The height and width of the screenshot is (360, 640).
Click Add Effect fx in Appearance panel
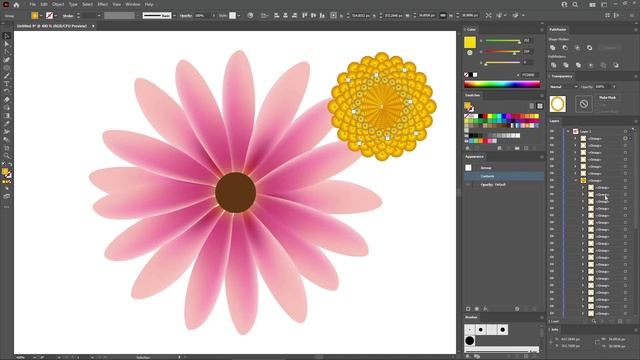(486, 309)
